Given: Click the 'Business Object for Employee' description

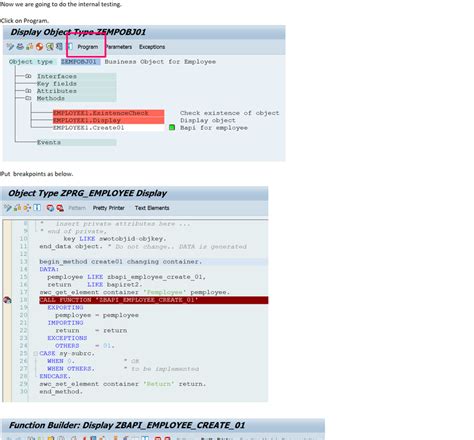Looking at the screenshot, I should click(x=160, y=62).
